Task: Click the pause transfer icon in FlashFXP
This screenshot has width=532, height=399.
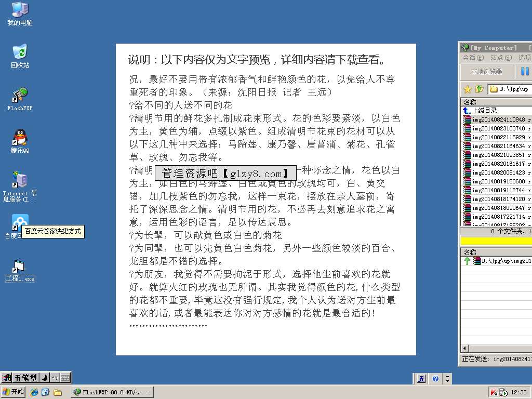Action: [525, 71]
